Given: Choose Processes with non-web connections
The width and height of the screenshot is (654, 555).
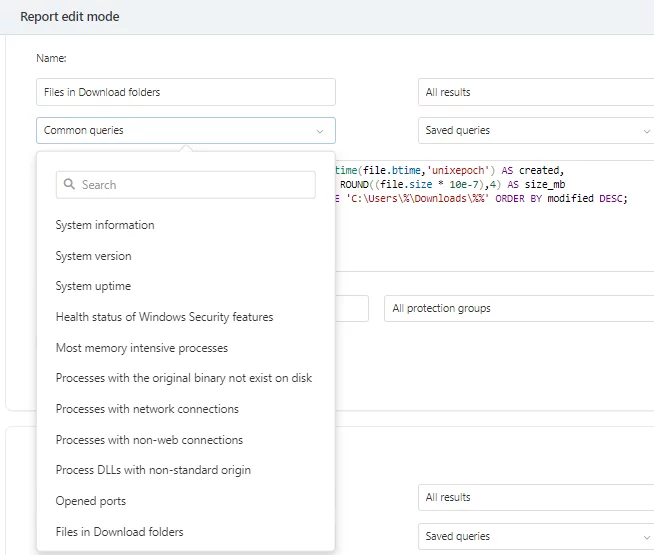Looking at the screenshot, I should click(149, 440).
